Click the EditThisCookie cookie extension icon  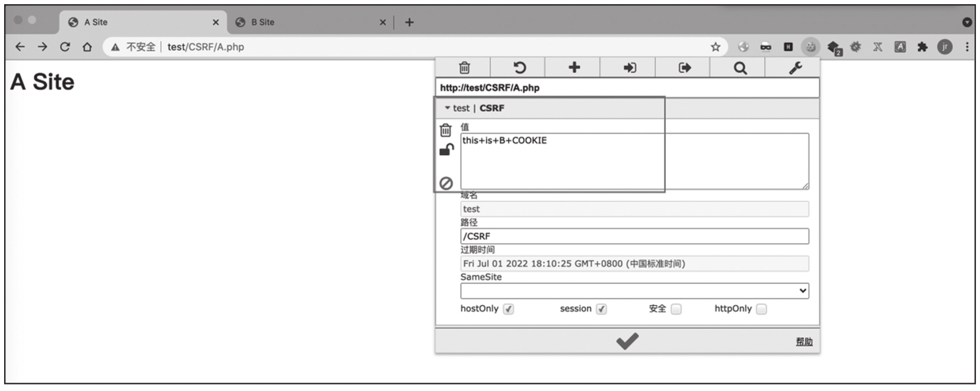pos(811,46)
